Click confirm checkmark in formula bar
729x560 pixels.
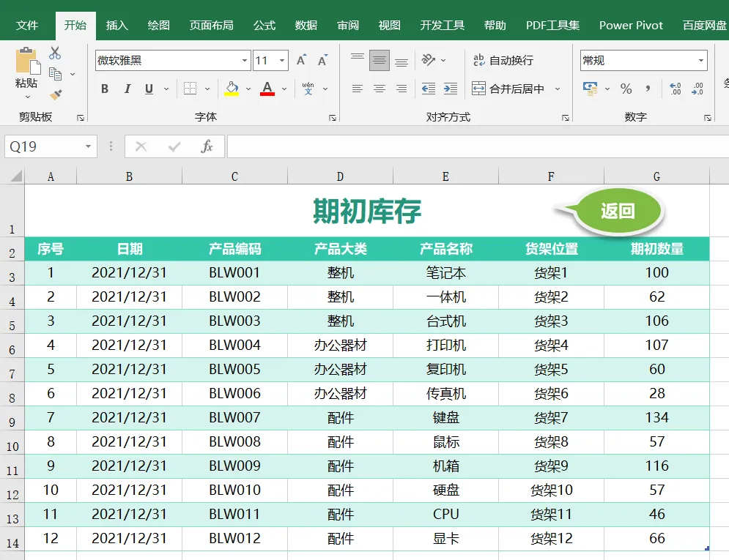174,146
